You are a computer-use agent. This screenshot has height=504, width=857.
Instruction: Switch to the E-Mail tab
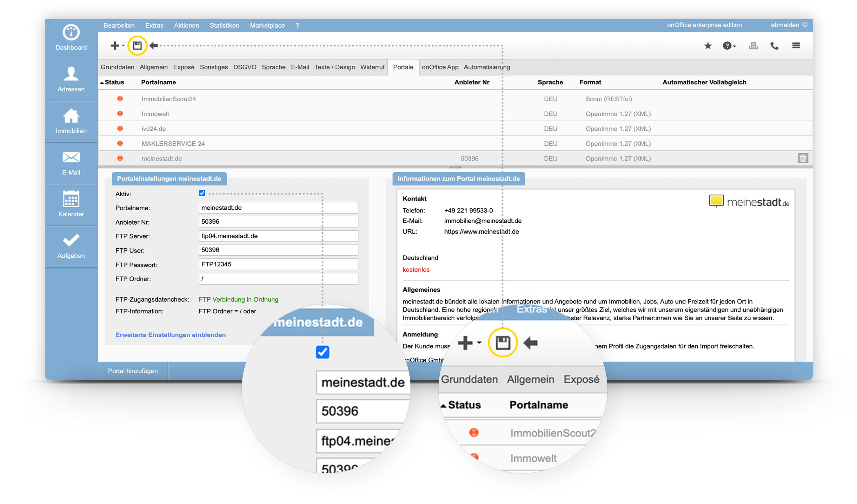point(300,67)
